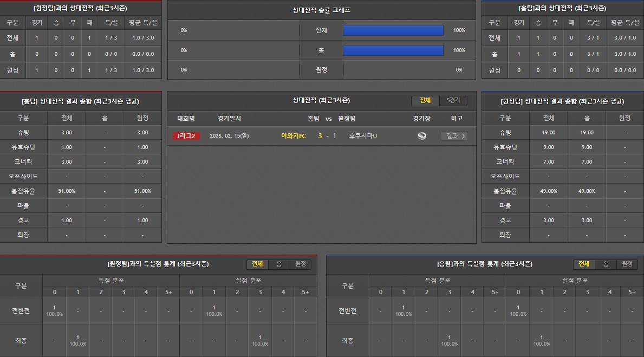644x357 pixels.
Task: Select 전체 in [홈팀]과의 득실점 통계 panel
Action: coord(584,264)
